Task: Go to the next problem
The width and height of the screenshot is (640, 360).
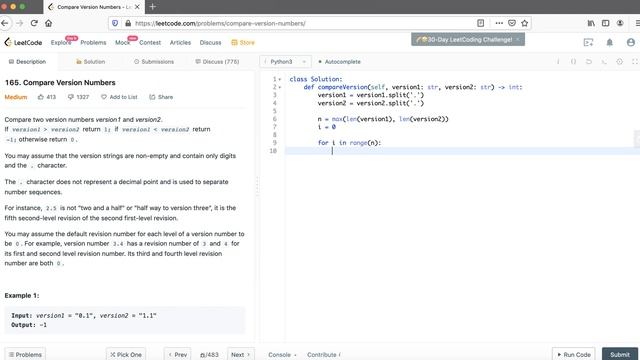Action: click(241, 354)
